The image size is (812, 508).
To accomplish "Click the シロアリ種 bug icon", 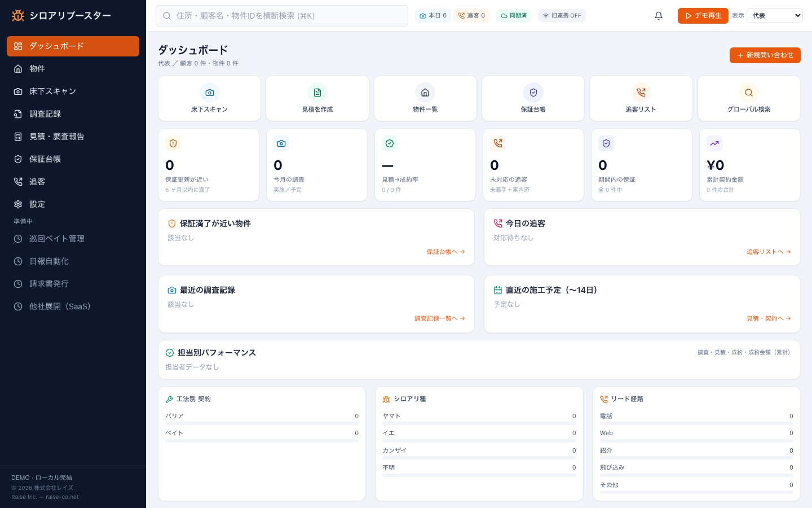I will pos(386,399).
